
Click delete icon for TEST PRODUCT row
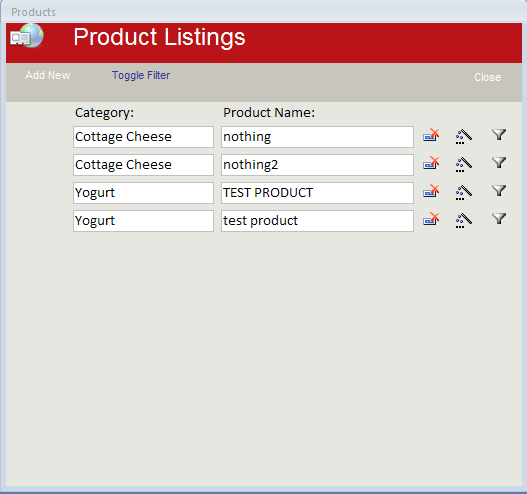[x=431, y=192]
